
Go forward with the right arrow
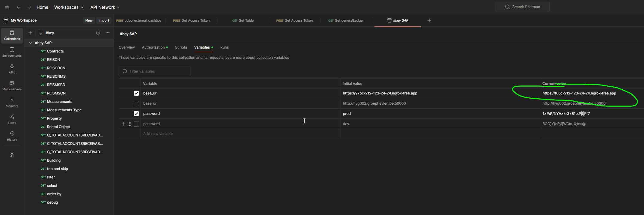[29, 7]
